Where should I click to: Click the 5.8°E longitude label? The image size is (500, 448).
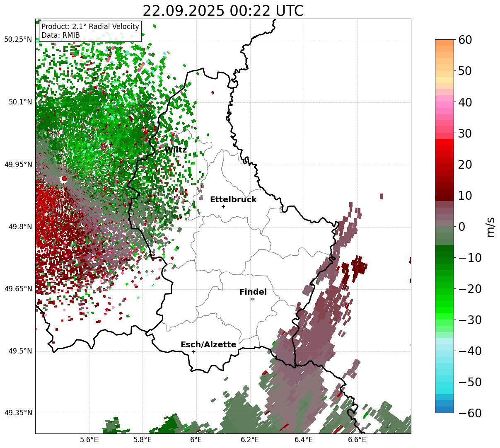click(x=143, y=439)
